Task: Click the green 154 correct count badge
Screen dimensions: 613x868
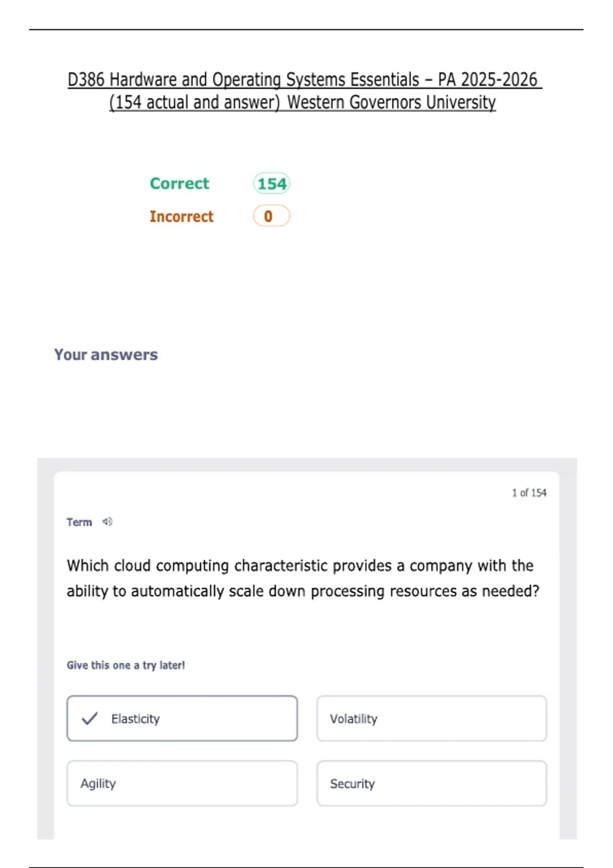Action: point(272,183)
